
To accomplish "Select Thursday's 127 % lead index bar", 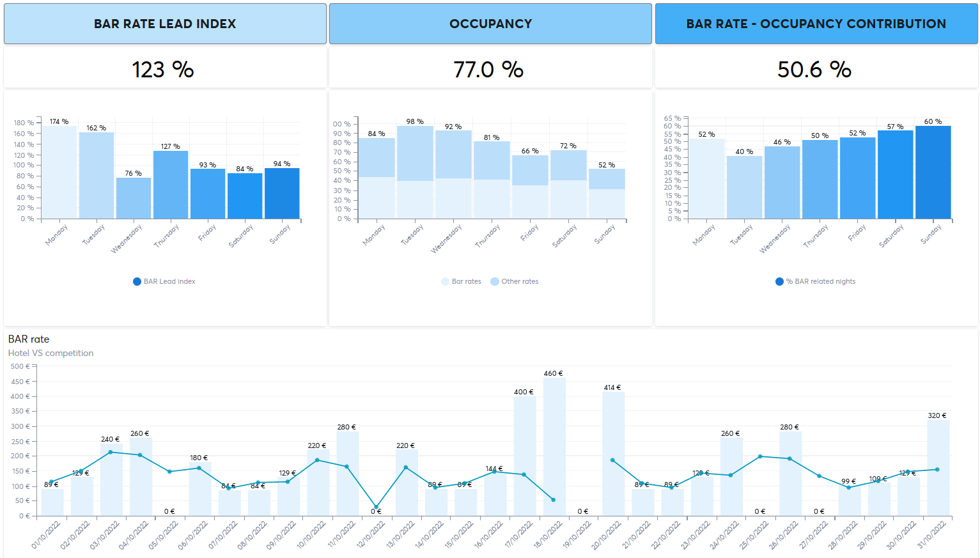I will 171,185.
